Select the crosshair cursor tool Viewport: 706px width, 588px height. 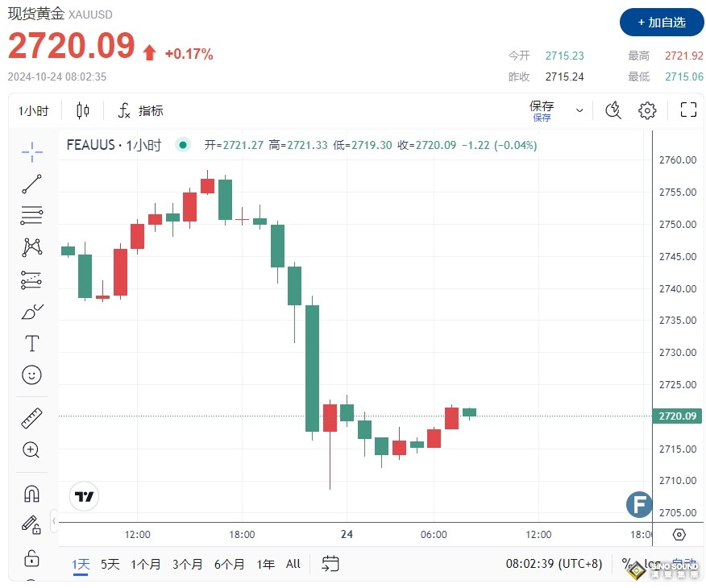31,151
